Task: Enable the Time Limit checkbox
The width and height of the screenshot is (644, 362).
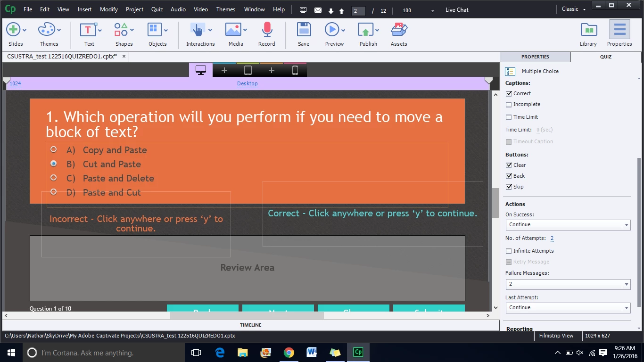Action: click(509, 117)
